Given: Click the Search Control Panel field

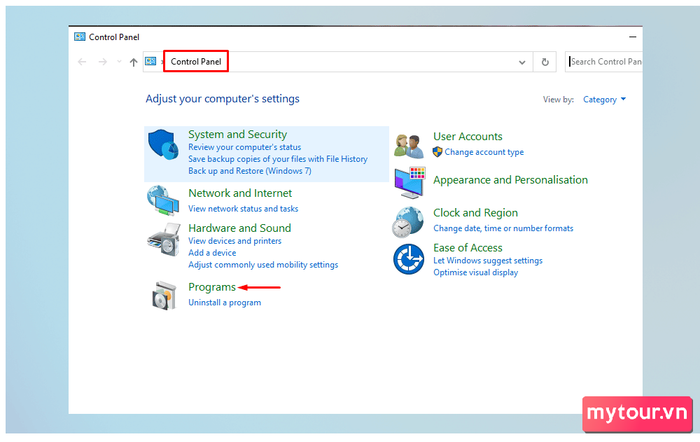Looking at the screenshot, I should 604,62.
